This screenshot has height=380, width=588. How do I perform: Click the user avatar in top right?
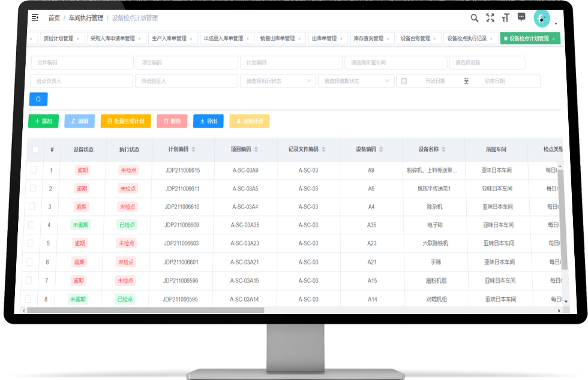542,19
